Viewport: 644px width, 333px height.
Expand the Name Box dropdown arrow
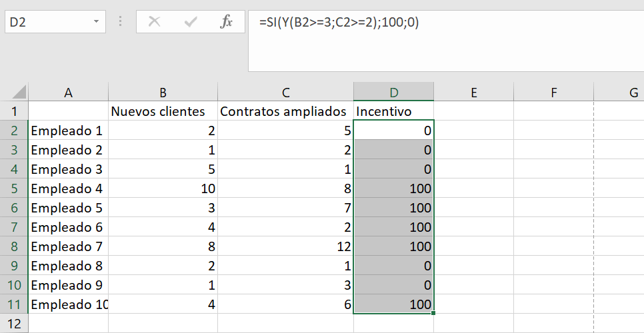96,21
